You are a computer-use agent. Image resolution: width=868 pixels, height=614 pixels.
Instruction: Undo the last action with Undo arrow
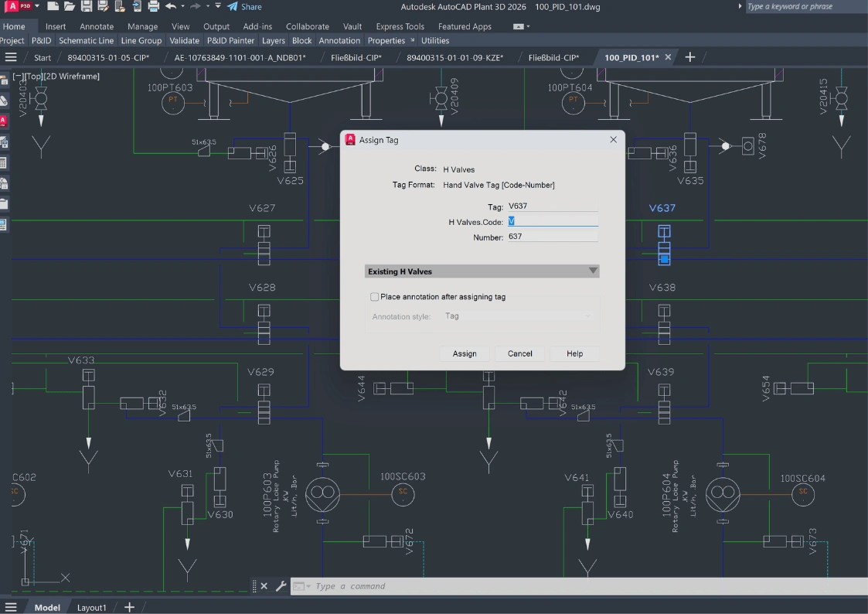tap(171, 7)
